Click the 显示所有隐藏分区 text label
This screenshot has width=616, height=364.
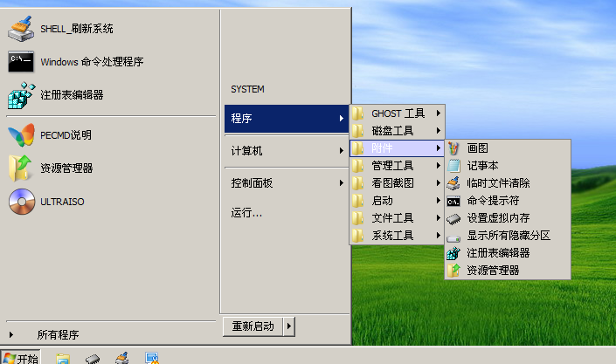coord(509,235)
